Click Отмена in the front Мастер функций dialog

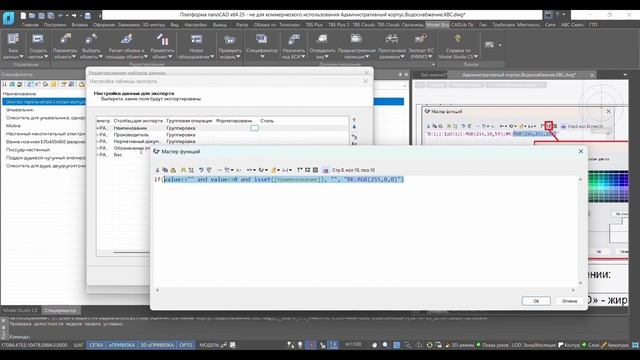pos(569,301)
